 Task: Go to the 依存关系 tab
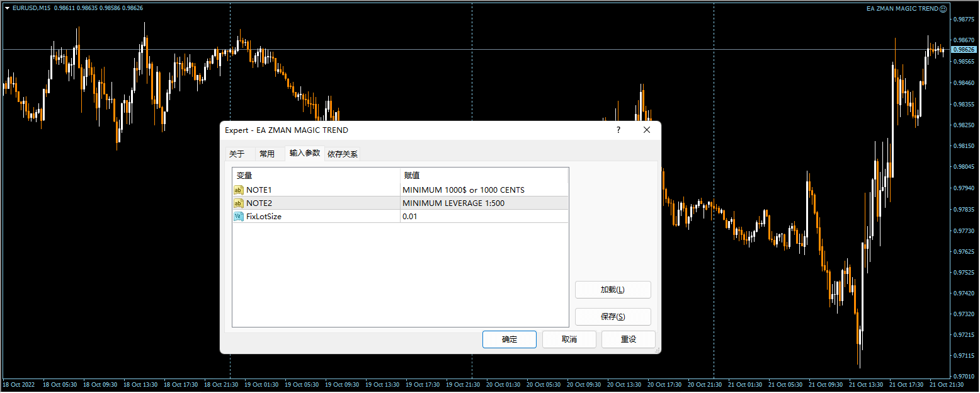point(343,154)
